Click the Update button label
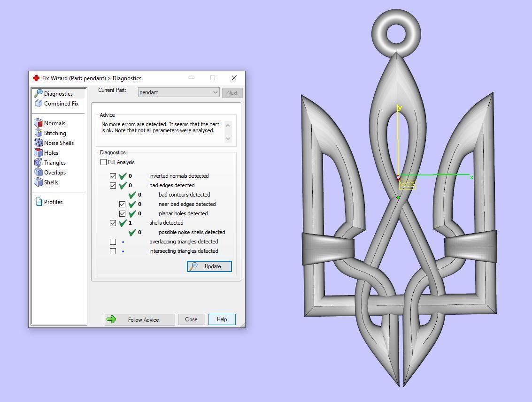 click(213, 266)
